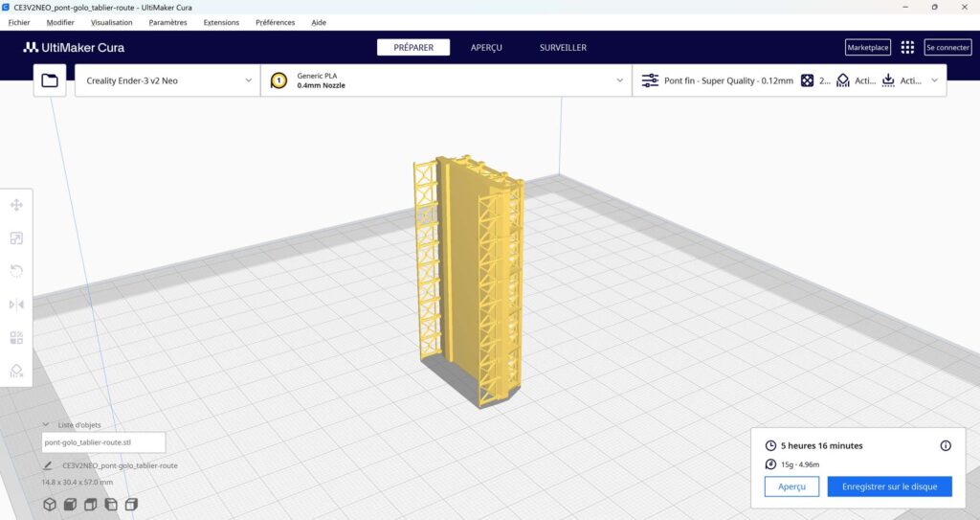Expand the Creality Ender-3 v2 Neo printer dropdown
The width and height of the screenshot is (980, 520).
click(x=249, y=81)
